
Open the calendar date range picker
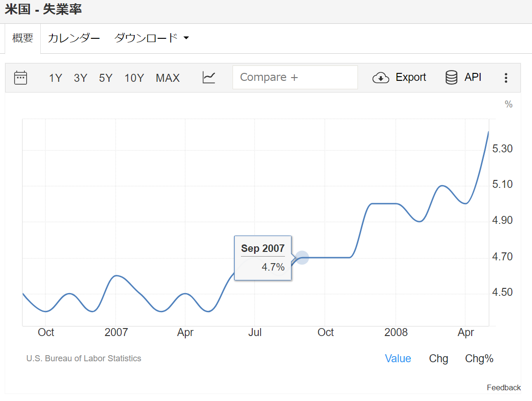(21, 78)
